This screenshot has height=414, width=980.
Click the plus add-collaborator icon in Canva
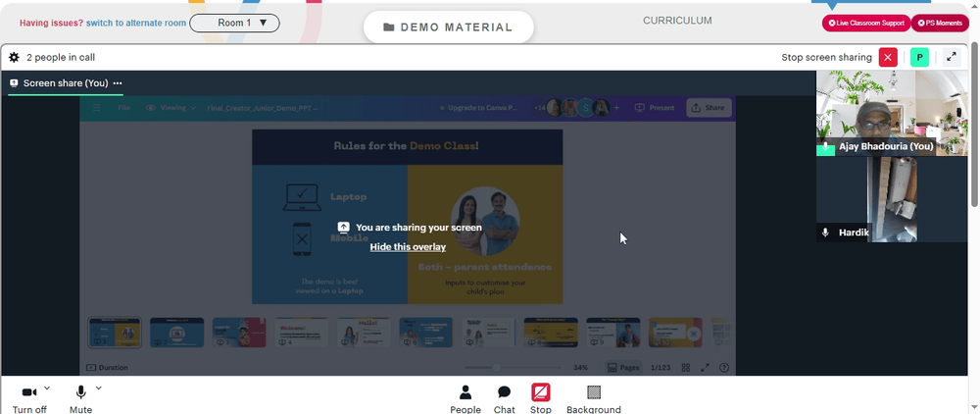[x=616, y=108]
